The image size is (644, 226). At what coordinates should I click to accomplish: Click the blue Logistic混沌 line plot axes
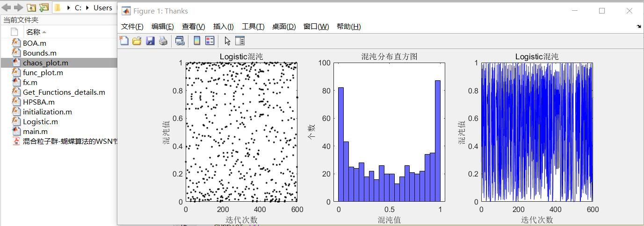click(537, 132)
